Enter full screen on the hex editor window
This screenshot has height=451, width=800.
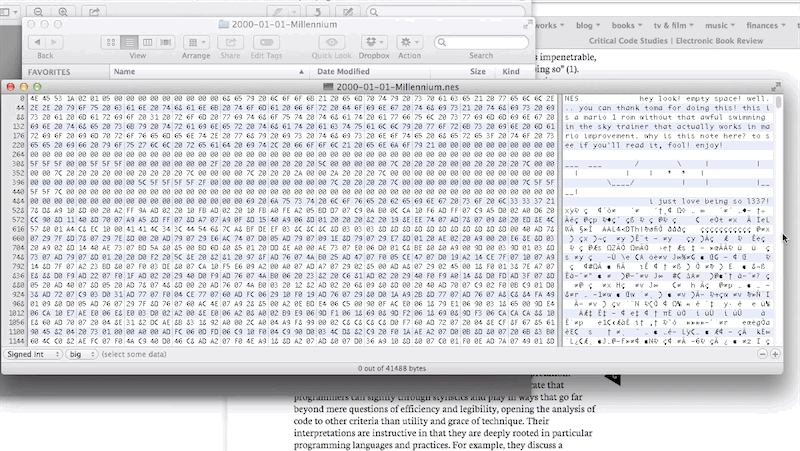click(x=777, y=88)
